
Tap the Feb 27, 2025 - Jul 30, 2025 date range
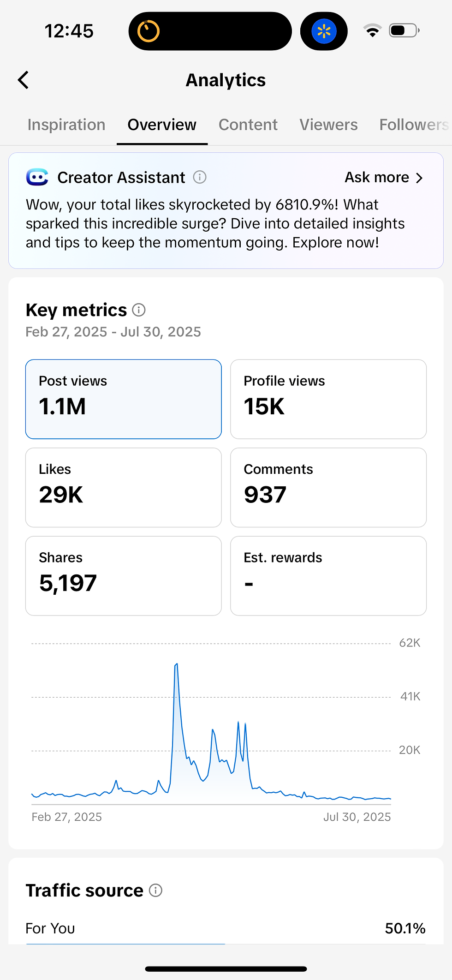click(113, 332)
